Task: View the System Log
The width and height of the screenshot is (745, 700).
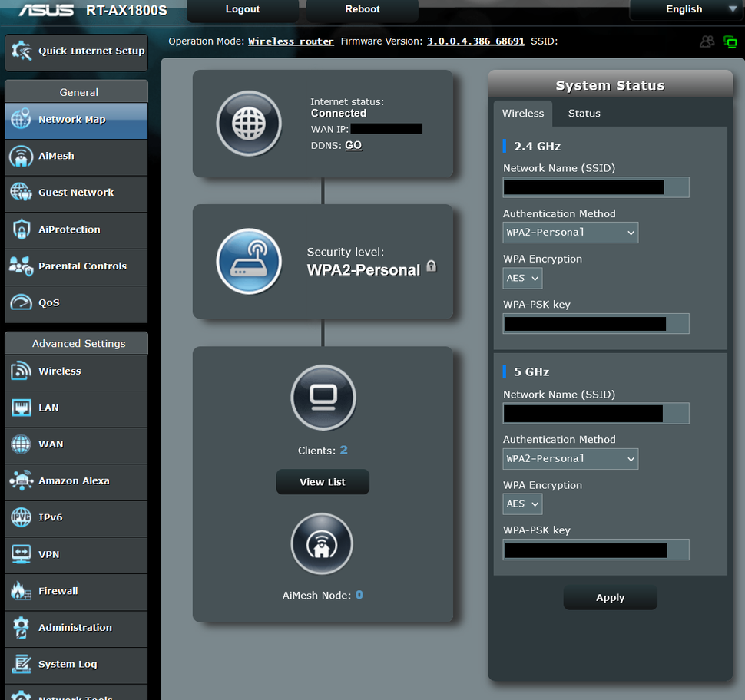Action: [x=76, y=665]
